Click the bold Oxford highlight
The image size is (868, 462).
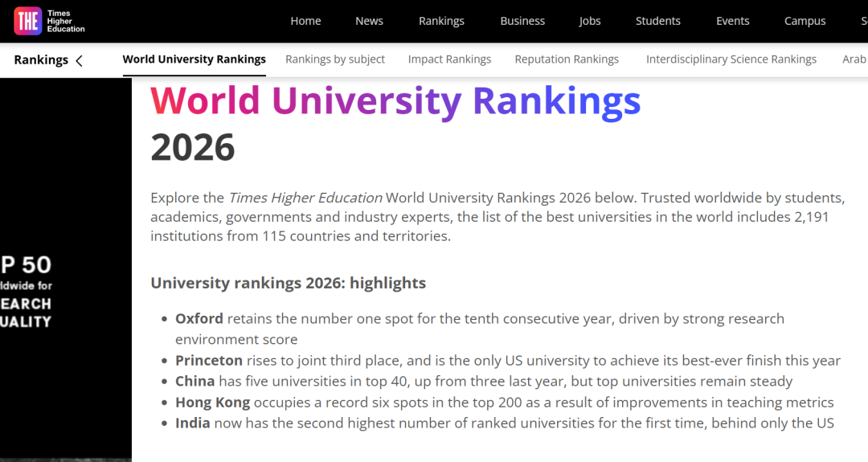point(199,319)
